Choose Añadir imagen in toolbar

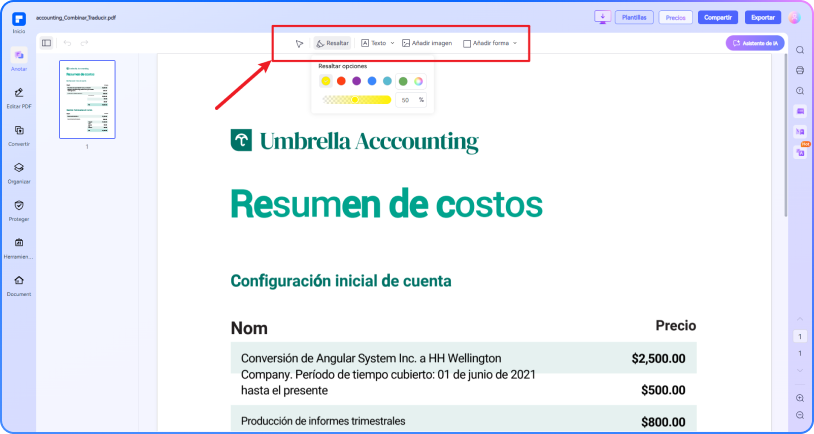(427, 43)
